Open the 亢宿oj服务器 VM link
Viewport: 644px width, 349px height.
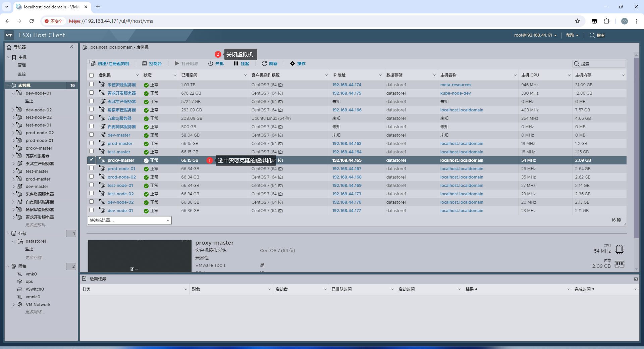pos(119,118)
